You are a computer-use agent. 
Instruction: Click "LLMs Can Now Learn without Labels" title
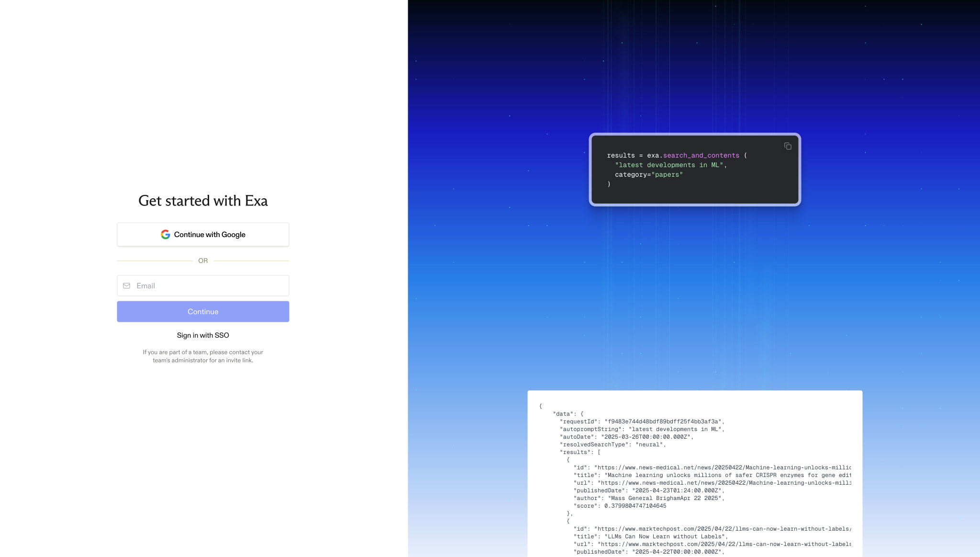(x=651, y=536)
